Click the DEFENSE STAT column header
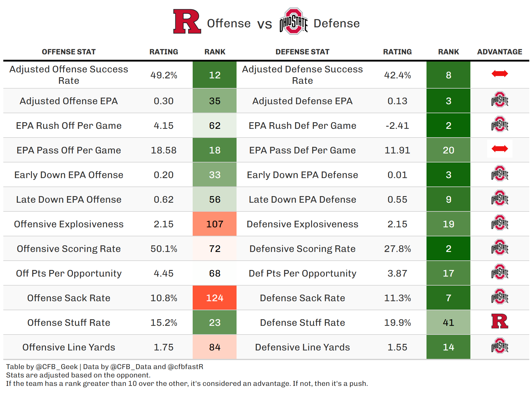This screenshot has height=394, width=532. coord(302,52)
